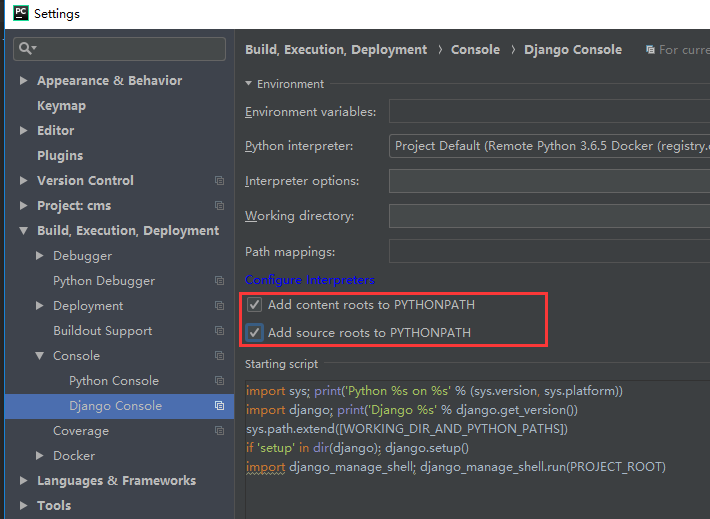Screen dimensions: 710x519
Task: Expand the Deployment node
Action: (39, 306)
